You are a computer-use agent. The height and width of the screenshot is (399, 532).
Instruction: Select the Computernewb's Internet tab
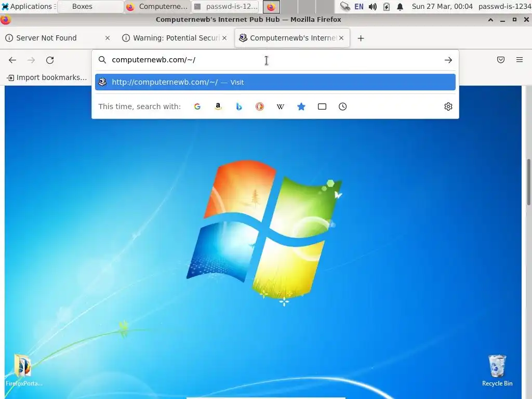pos(292,38)
